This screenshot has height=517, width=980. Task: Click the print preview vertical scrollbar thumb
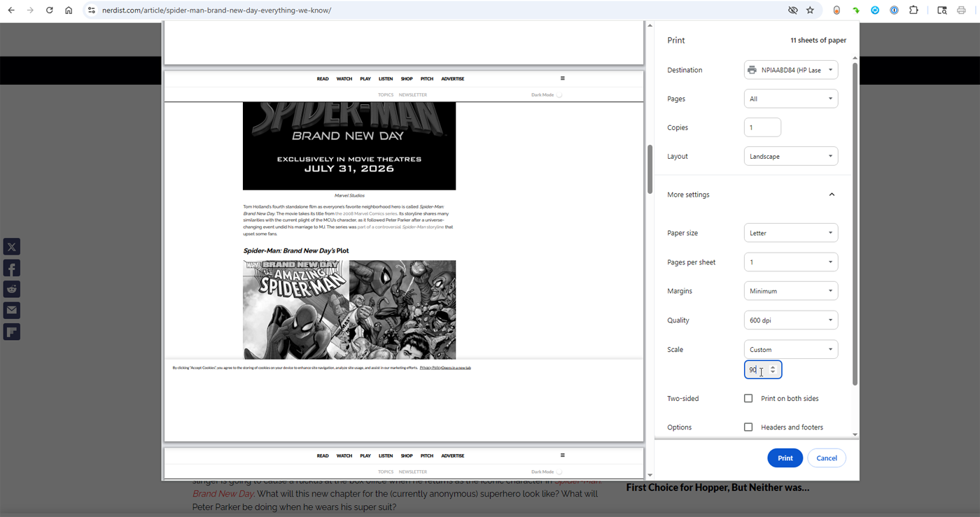pyautogui.click(x=650, y=169)
